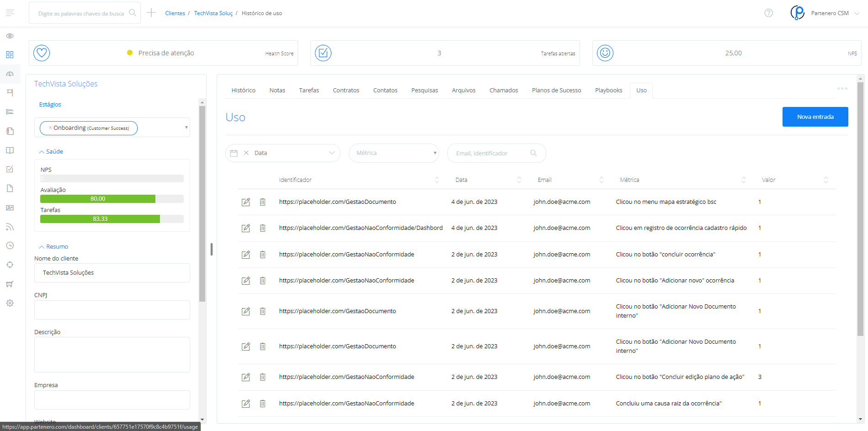This screenshot has width=868, height=431.
Task: Open the shopping cart icon in sidebar
Action: (x=10, y=284)
